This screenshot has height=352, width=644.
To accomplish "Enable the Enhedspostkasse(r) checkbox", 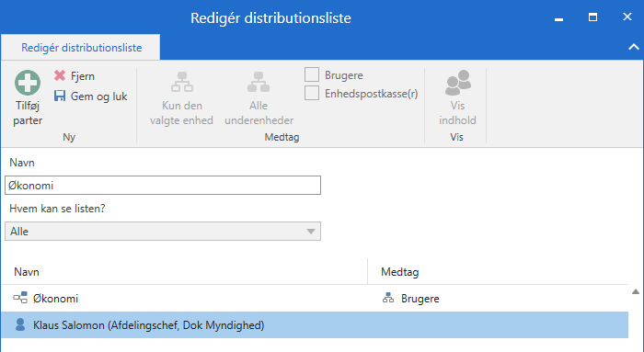I will pos(312,94).
